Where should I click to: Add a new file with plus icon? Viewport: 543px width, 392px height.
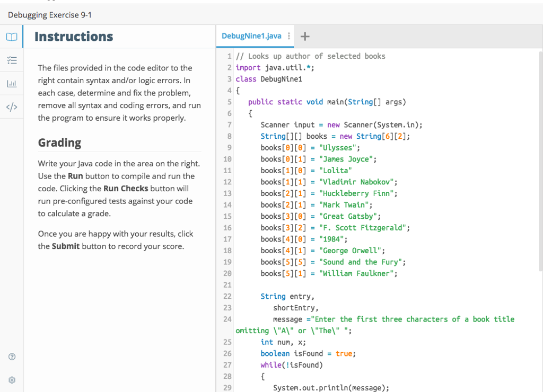[305, 37]
